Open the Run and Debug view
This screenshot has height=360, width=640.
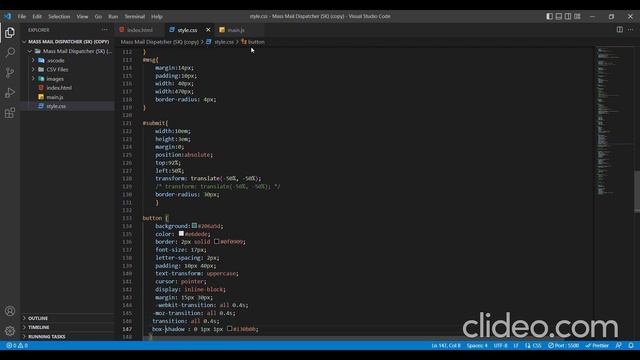[x=10, y=93]
